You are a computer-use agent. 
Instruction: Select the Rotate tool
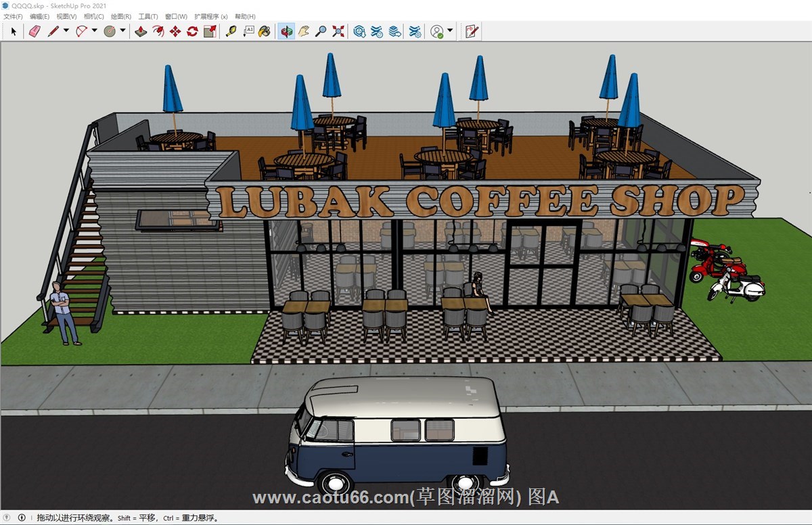[192, 31]
